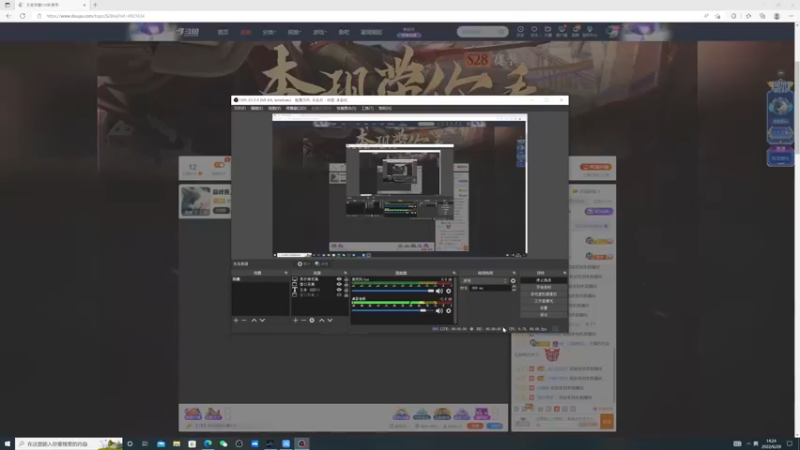The width and height of the screenshot is (800, 450).
Task: Adjust the microphone/Aux volume slider
Action: (x=393, y=291)
